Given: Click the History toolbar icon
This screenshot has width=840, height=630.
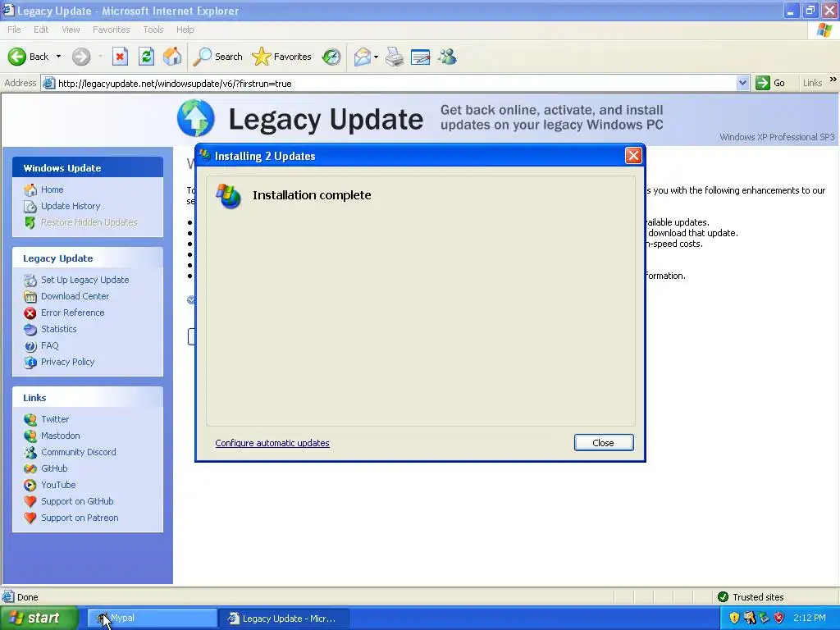Looking at the screenshot, I should [331, 57].
